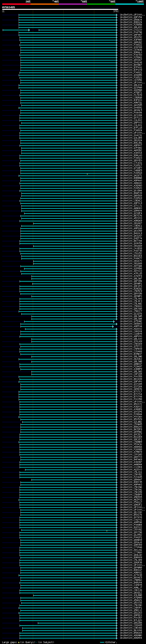Select label UniRef100_C6TD56

tap(131, 80)
